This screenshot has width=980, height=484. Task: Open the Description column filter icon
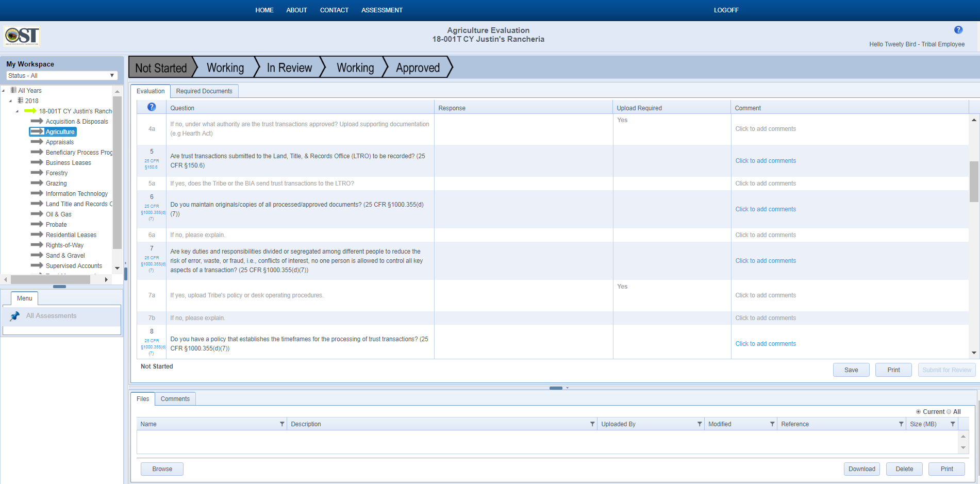(592, 424)
